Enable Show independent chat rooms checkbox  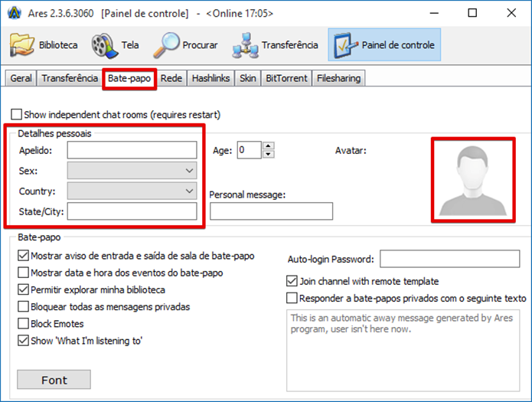(16, 114)
